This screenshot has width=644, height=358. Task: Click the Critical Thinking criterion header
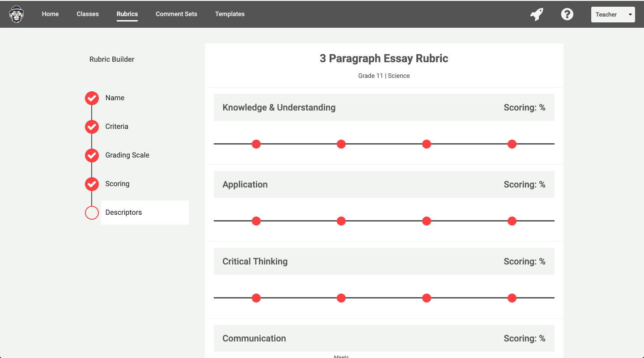(384, 261)
